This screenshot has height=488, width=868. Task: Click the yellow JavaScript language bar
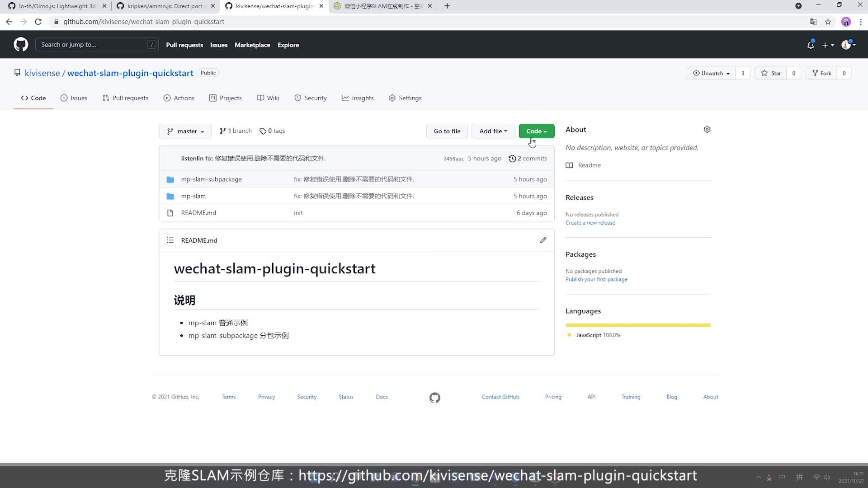point(637,325)
